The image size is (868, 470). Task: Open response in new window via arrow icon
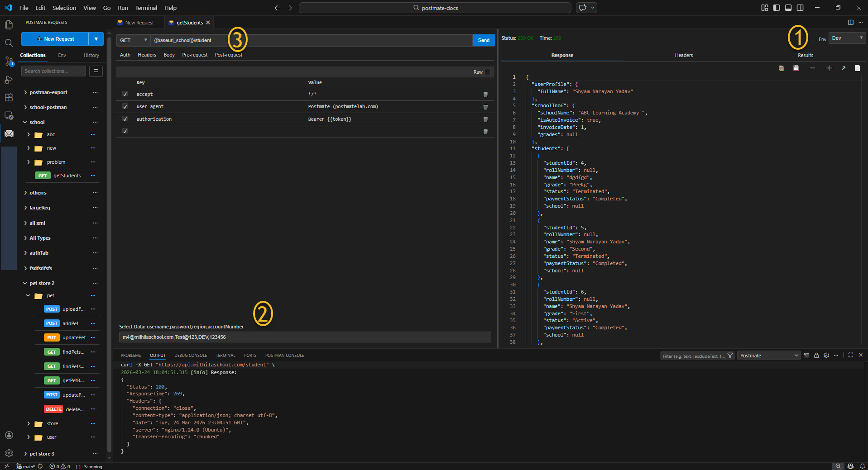[844, 68]
